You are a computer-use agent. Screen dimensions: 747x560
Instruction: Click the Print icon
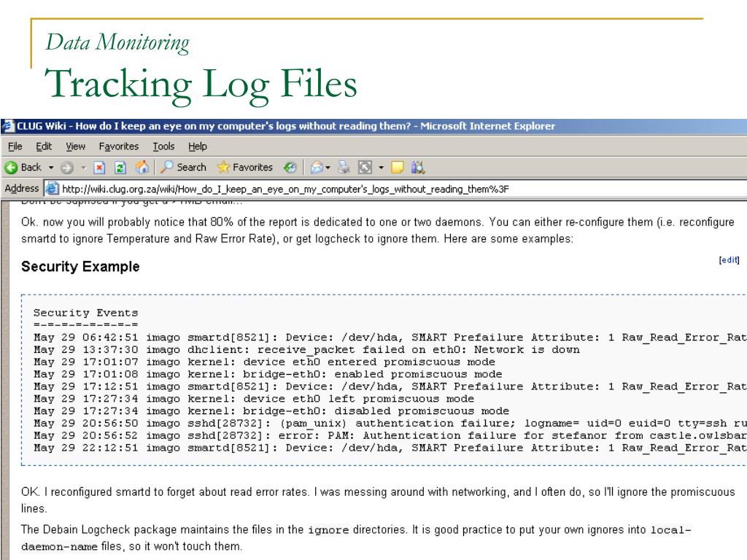tap(344, 167)
